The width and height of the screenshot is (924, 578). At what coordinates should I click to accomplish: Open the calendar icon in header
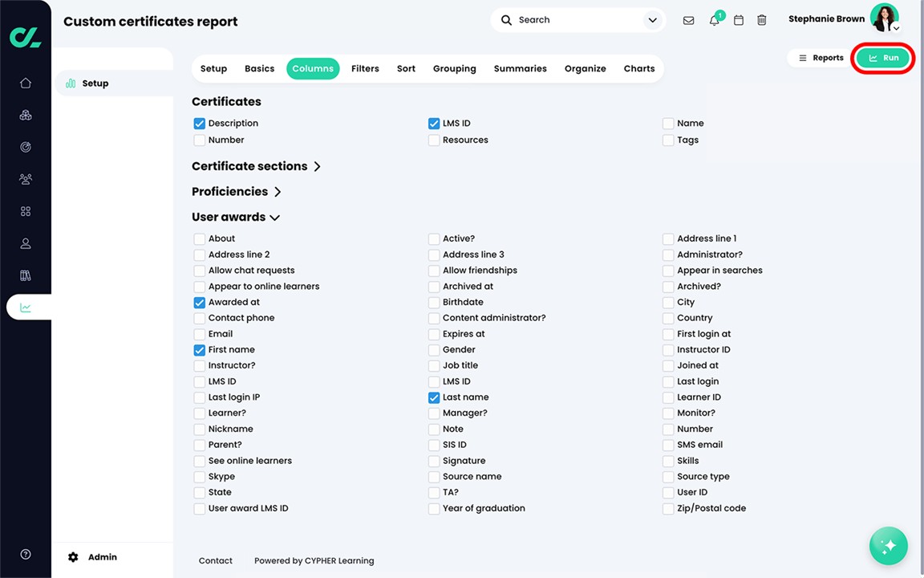pos(739,20)
